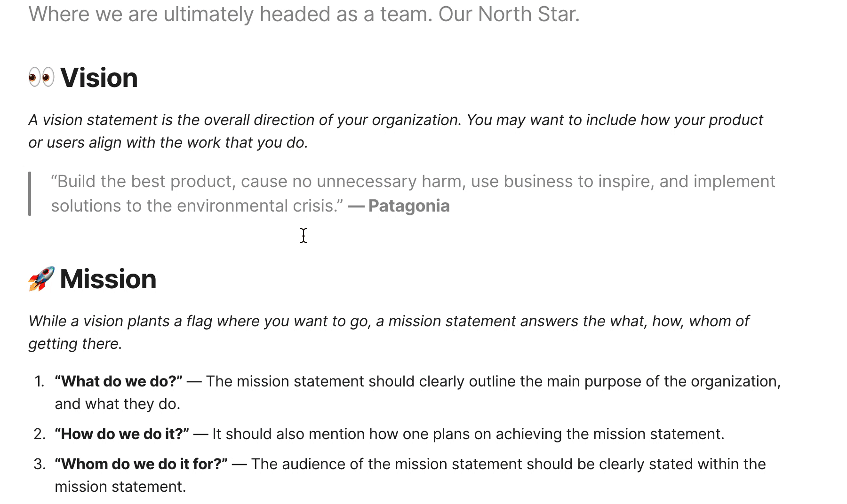Viewport: 847px width, 504px height.
Task: Click the eyes emoji beside Vision
Action: (41, 78)
